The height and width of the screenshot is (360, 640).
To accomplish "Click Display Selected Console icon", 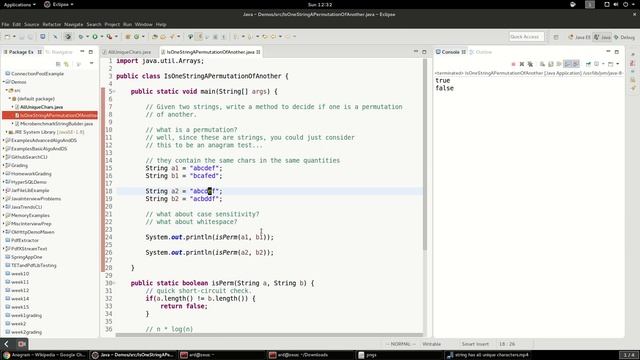I will coord(596,64).
